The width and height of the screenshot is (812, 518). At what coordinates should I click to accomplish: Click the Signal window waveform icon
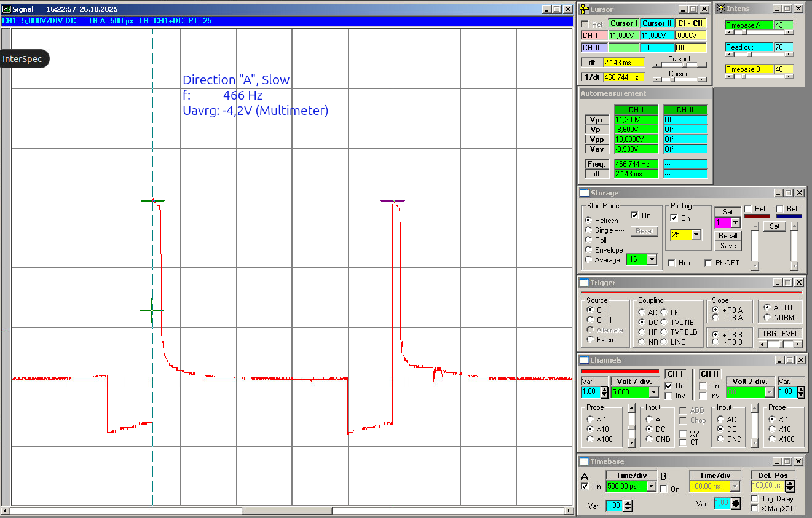tap(7, 9)
